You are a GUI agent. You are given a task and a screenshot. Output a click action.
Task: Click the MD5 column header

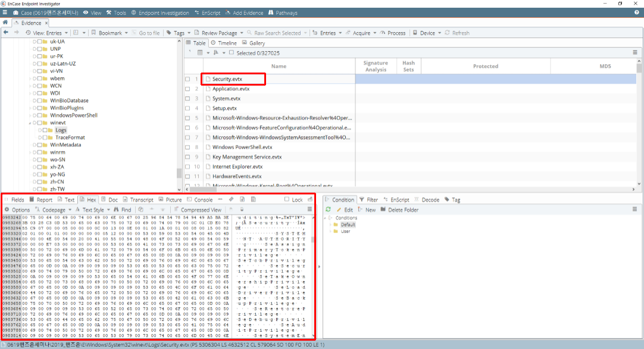click(595, 66)
